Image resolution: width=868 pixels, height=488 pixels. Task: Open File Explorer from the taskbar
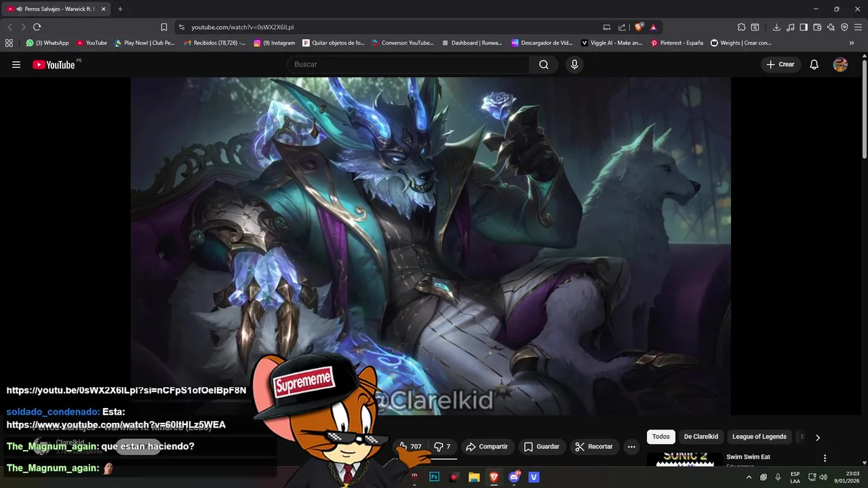474,477
